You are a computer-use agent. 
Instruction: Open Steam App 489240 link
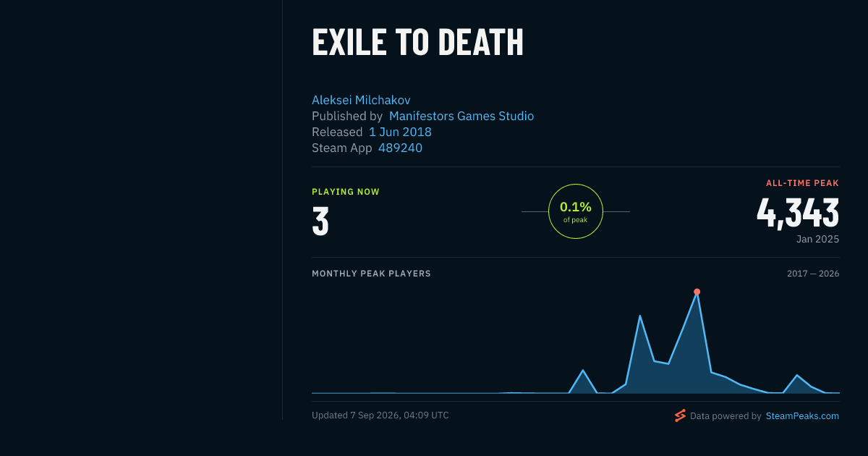(400, 148)
